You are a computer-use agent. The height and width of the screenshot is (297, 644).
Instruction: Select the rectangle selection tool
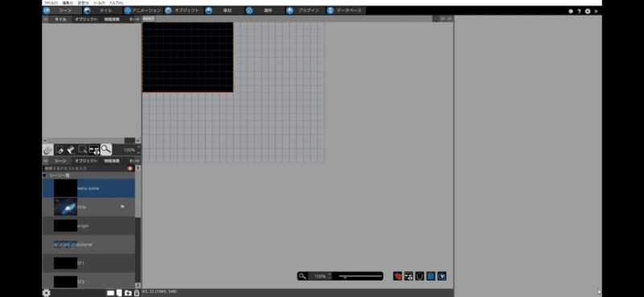point(83,150)
